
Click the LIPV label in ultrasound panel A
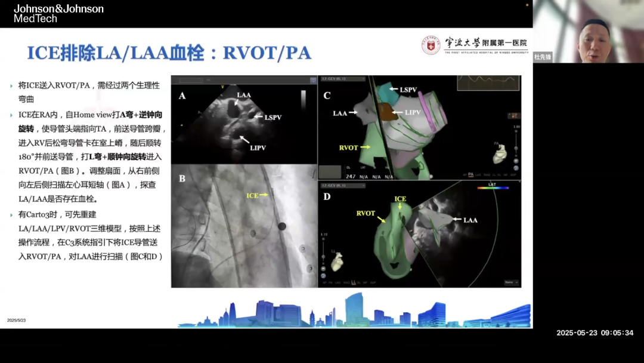point(258,148)
